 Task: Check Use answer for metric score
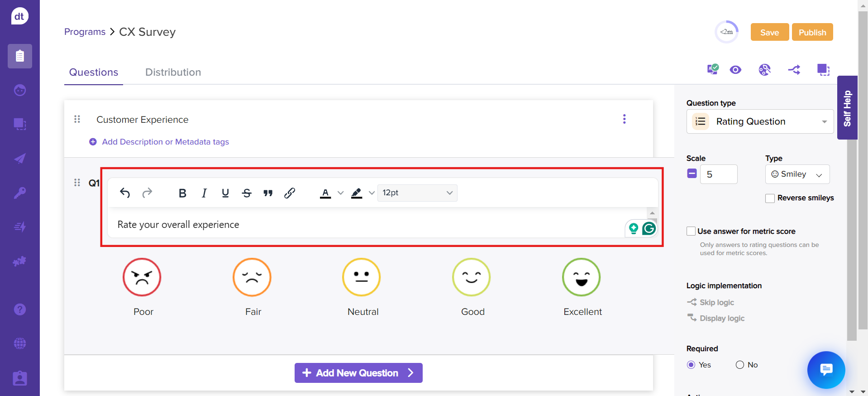click(691, 232)
